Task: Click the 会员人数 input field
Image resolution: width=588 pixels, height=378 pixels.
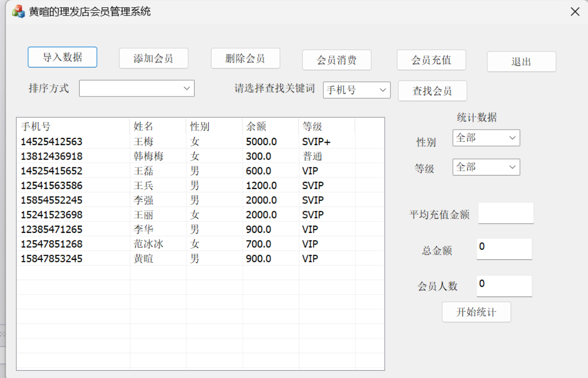Action: (504, 286)
